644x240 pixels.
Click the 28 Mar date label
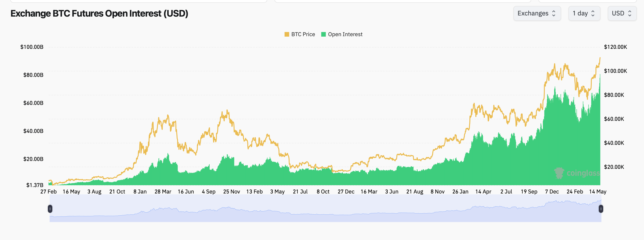(x=163, y=191)
